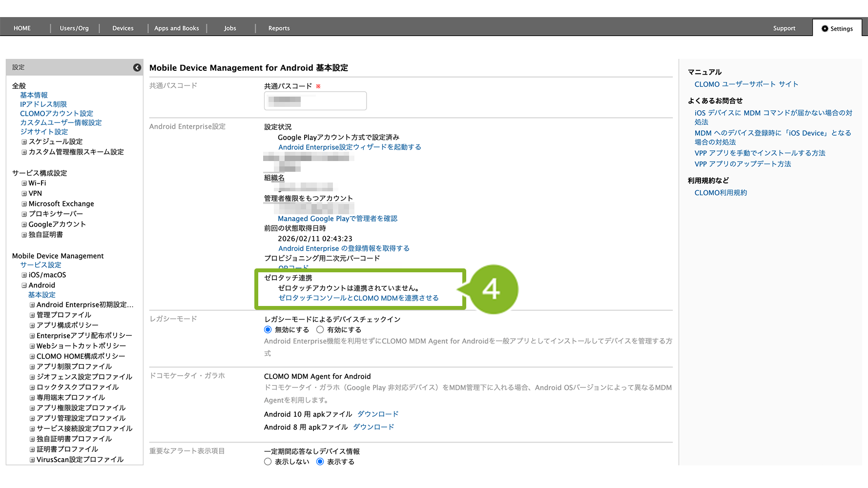Click the 共通パスコード input field
The height and width of the screenshot is (488, 868).
(315, 101)
